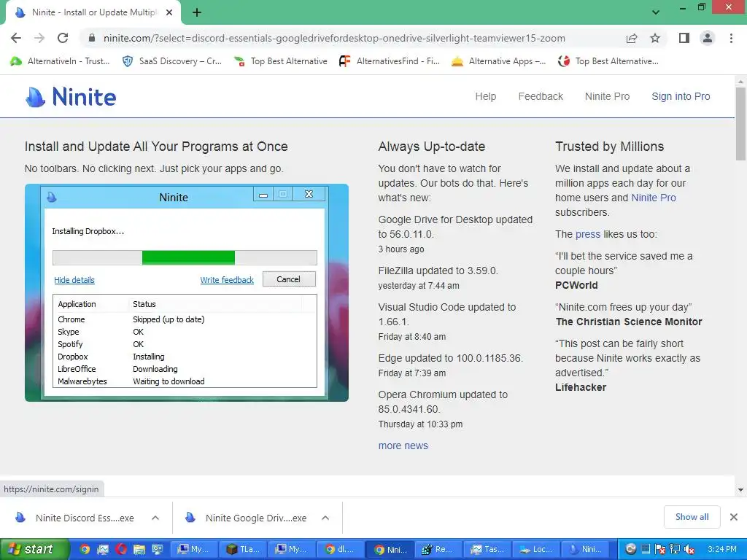Open the Feedback link in the site header

click(x=541, y=97)
